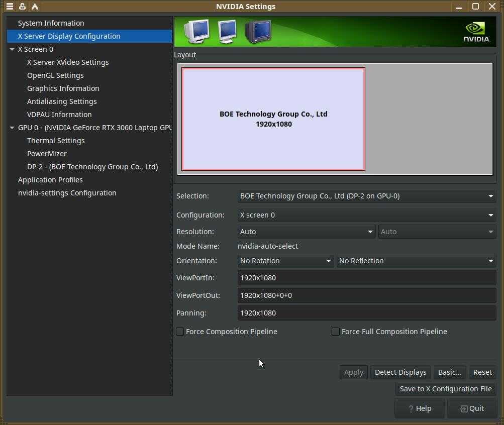
Task: Open the Configuration X screen 0 dropdown
Action: [x=367, y=215]
